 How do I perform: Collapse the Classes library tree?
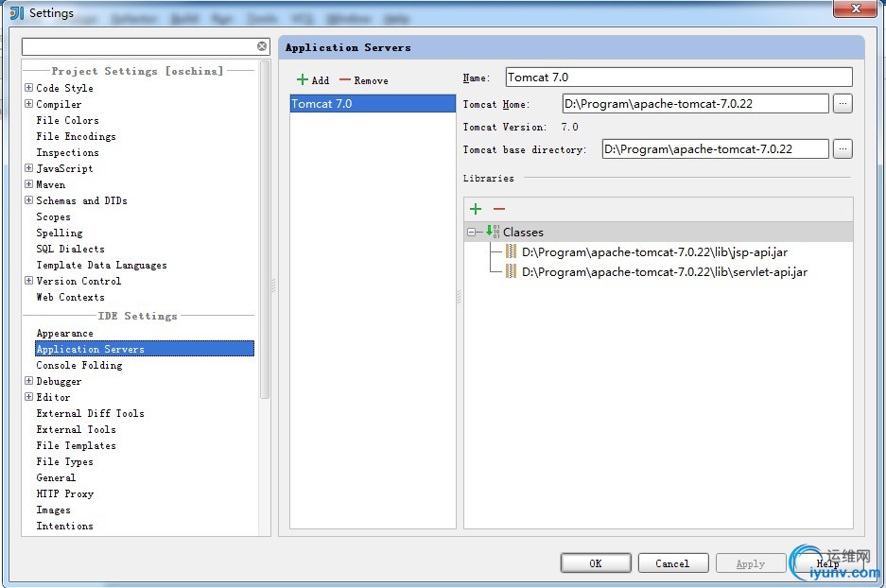click(x=471, y=232)
